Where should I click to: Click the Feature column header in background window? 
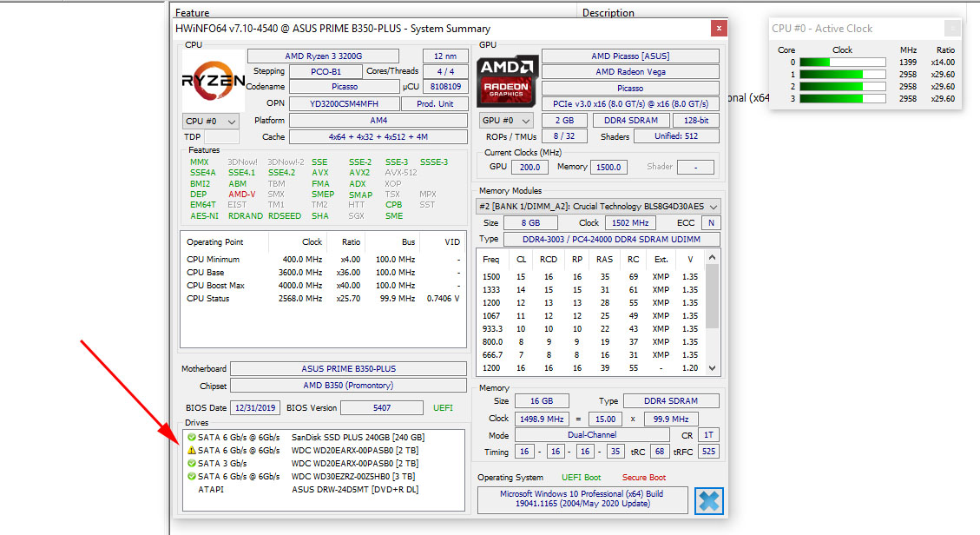pyautogui.click(x=193, y=12)
